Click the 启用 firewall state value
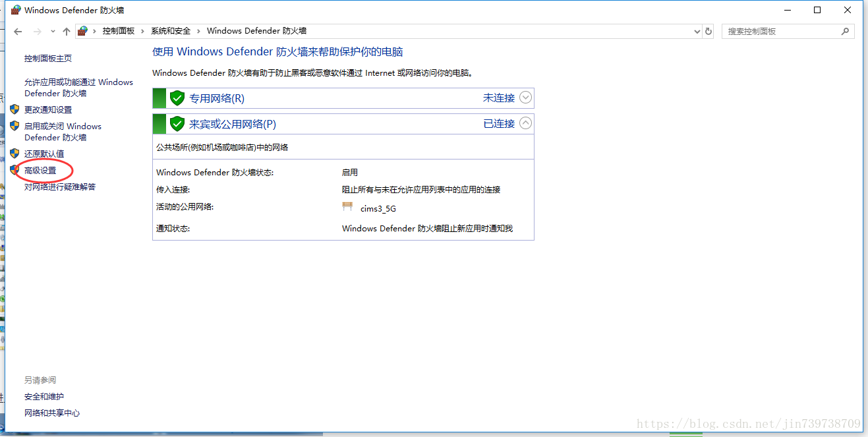This screenshot has width=868, height=437. [x=350, y=173]
